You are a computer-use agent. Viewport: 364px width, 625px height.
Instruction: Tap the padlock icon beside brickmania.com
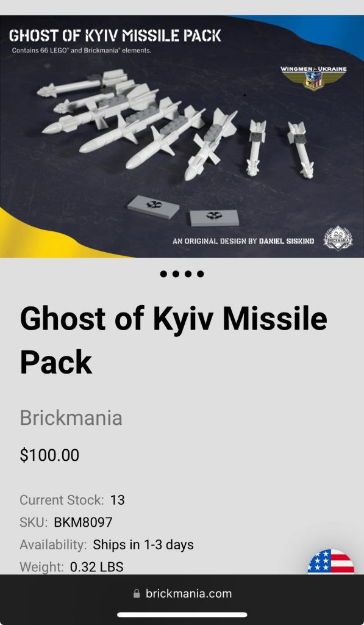click(x=137, y=593)
